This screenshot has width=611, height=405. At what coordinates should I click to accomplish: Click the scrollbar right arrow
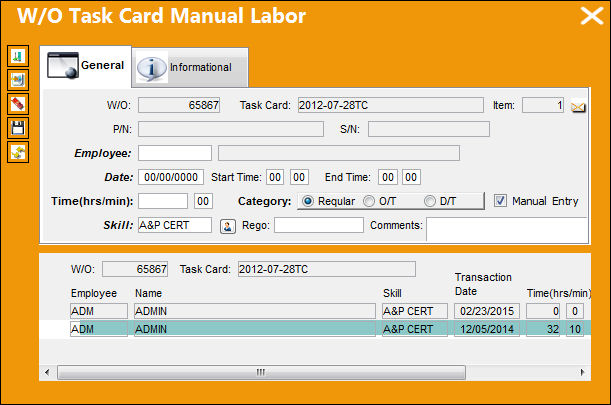coord(582,372)
